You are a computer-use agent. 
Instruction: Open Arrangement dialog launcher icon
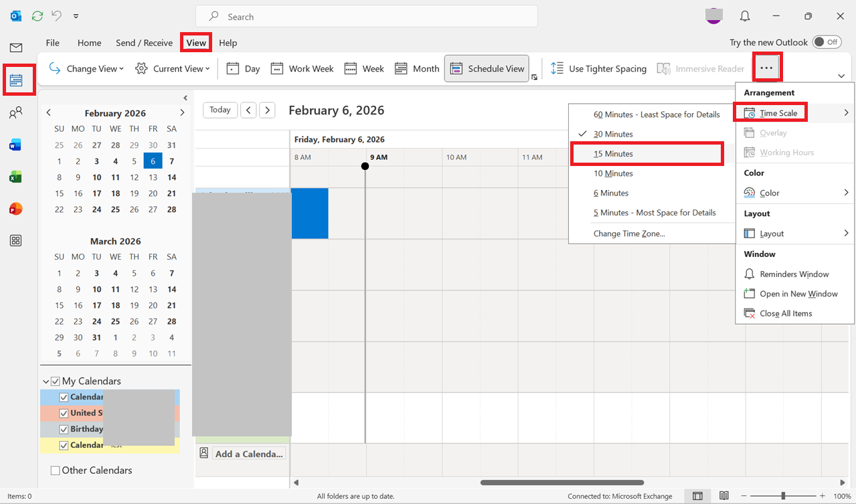pyautogui.click(x=535, y=78)
